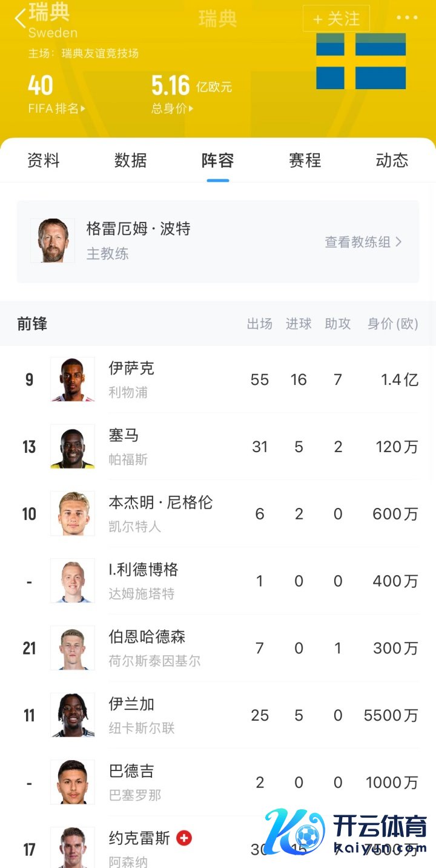Tap the injury cross icon beside 约克雷斯
Viewport: 436px width, 868px height.
[183, 838]
